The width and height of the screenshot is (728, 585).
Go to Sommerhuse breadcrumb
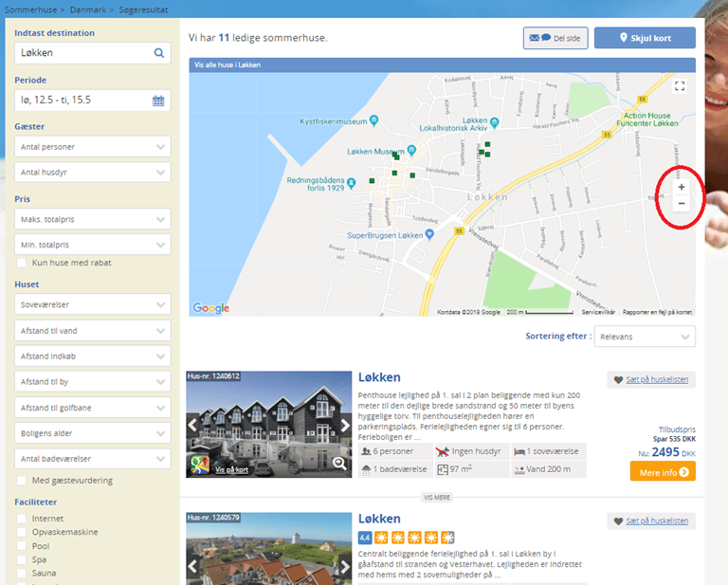[x=27, y=8]
